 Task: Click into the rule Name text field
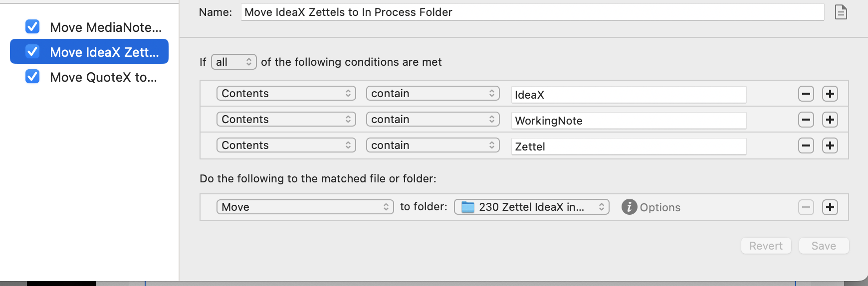click(532, 12)
